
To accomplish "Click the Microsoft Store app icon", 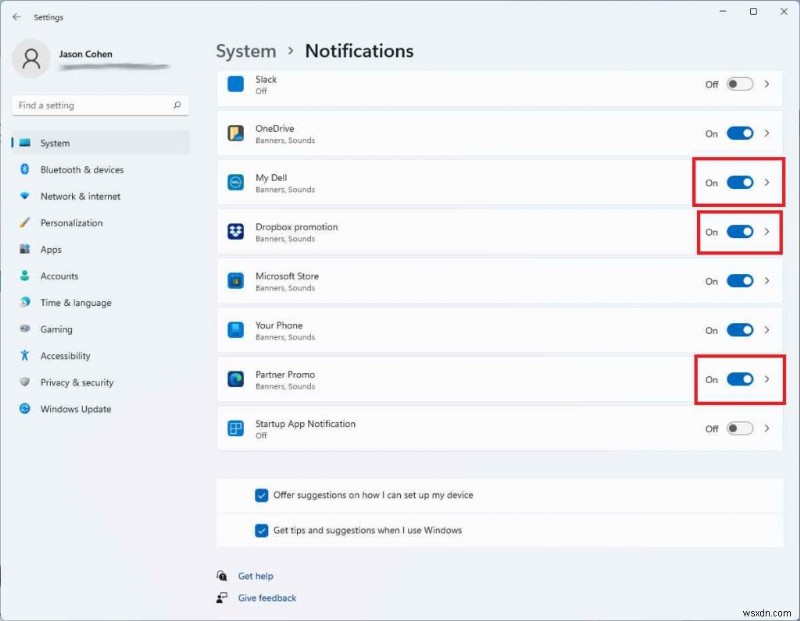I will click(x=235, y=281).
